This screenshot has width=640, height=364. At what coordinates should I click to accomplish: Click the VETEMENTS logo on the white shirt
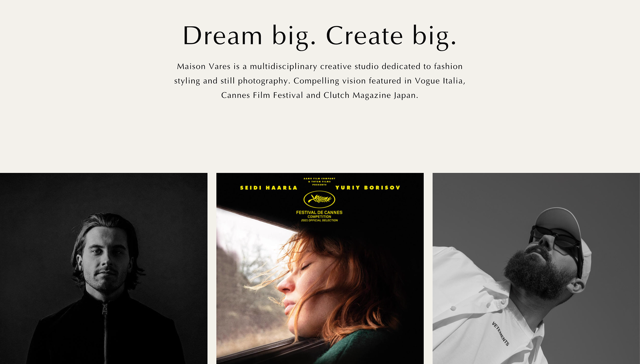(x=500, y=334)
